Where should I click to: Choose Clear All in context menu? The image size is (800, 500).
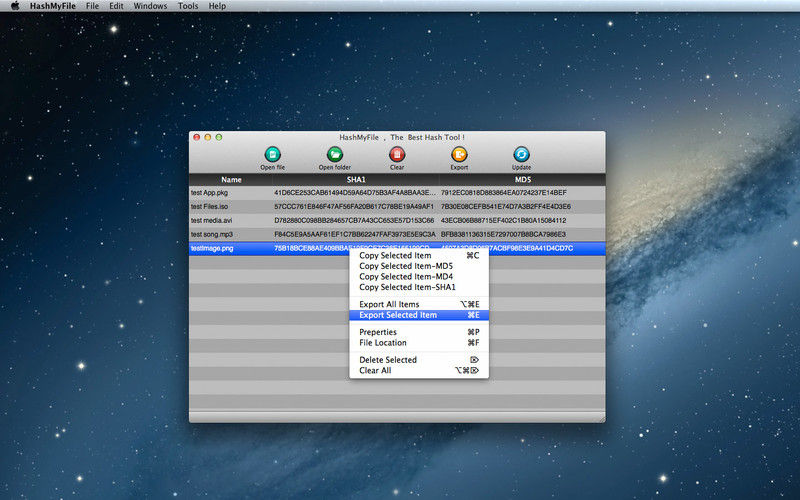tap(419, 370)
